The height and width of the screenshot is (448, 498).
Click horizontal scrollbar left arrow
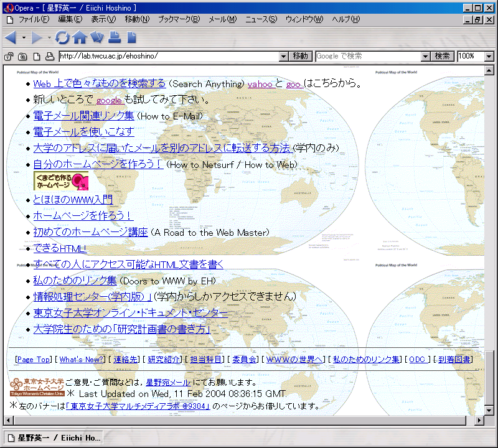[8, 421]
